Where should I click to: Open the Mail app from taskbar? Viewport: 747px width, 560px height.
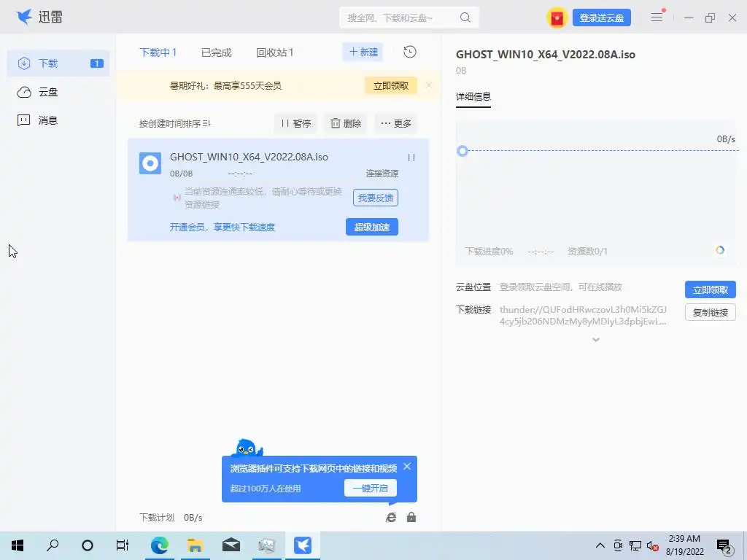tap(231, 545)
